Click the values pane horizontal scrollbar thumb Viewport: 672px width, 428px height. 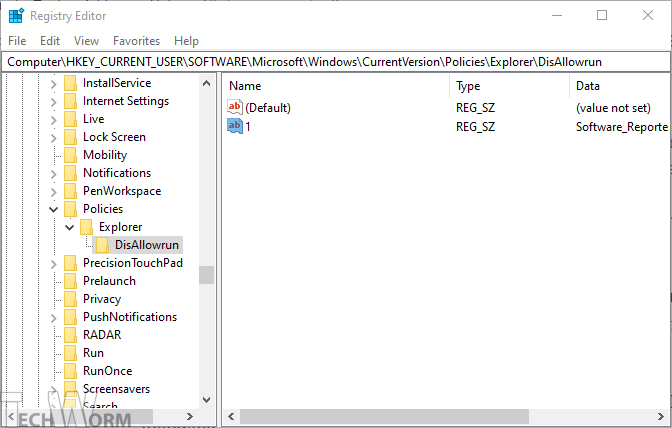pos(384,416)
